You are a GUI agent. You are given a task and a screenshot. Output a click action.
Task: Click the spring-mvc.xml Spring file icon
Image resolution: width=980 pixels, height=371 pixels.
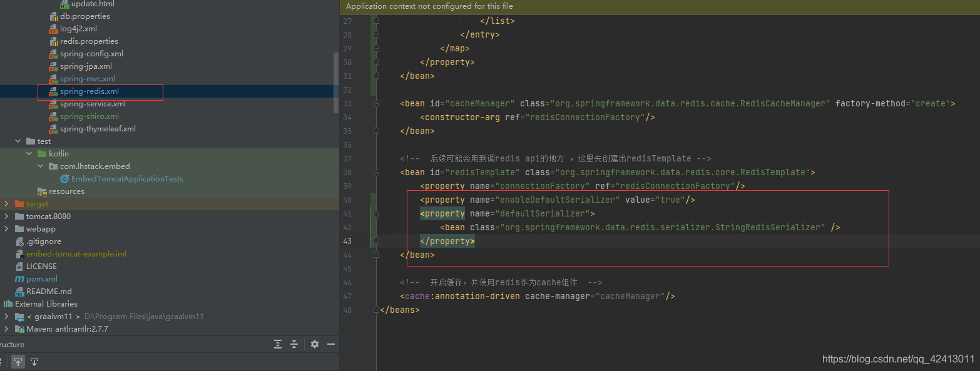(54, 79)
